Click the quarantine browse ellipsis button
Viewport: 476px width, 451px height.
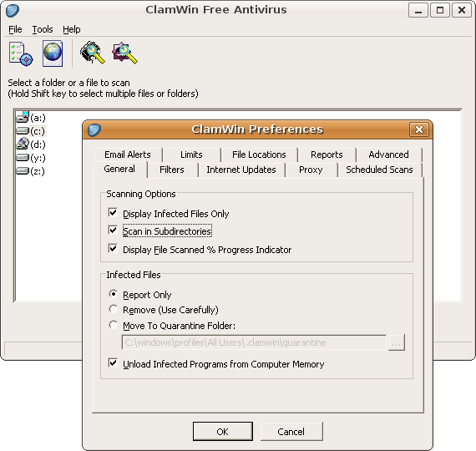397,343
